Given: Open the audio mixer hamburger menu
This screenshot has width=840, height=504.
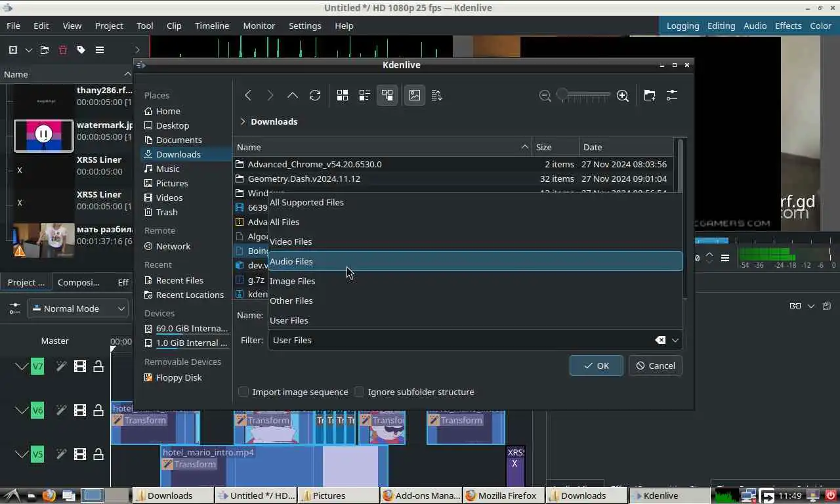Looking at the screenshot, I should [725, 258].
